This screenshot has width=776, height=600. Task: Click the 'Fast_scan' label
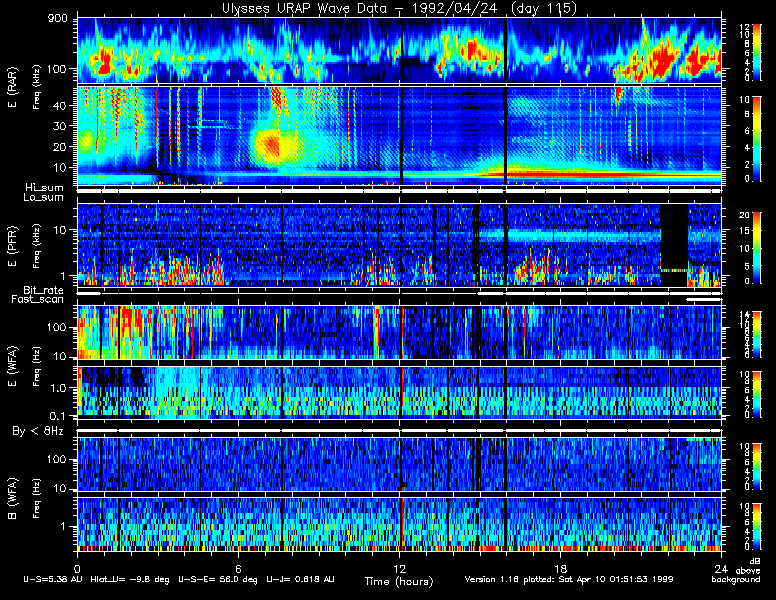click(x=38, y=300)
